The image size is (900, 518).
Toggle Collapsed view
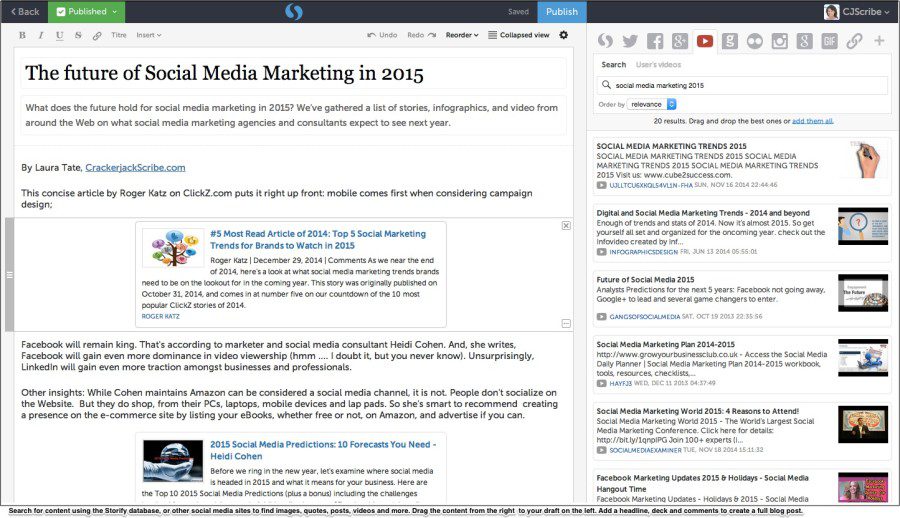pos(519,35)
